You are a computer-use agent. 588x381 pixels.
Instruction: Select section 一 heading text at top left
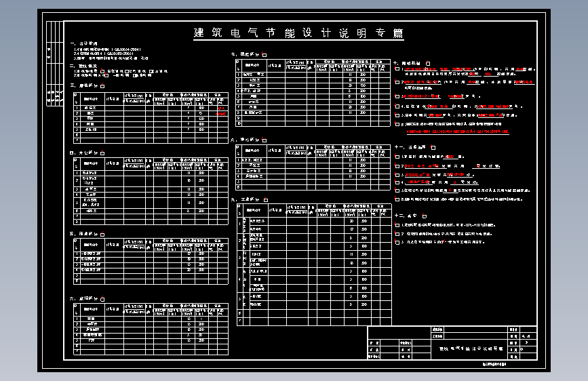pos(83,43)
